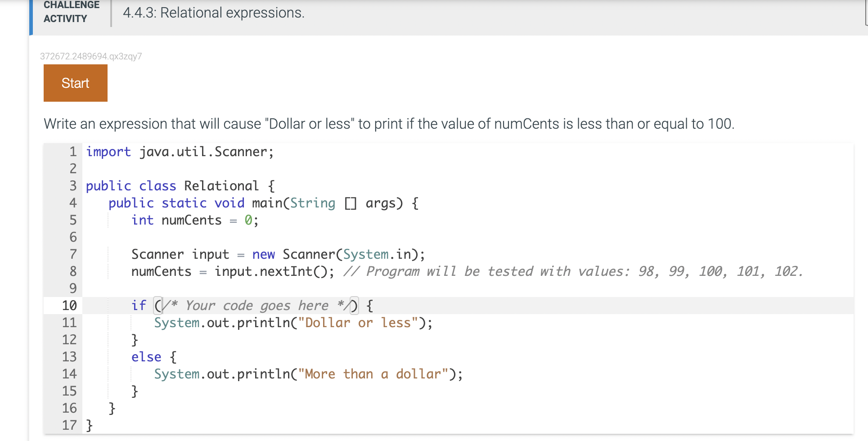Viewport: 868px width, 441px height.
Task: Click line number 17 in gutter
Action: tap(69, 425)
